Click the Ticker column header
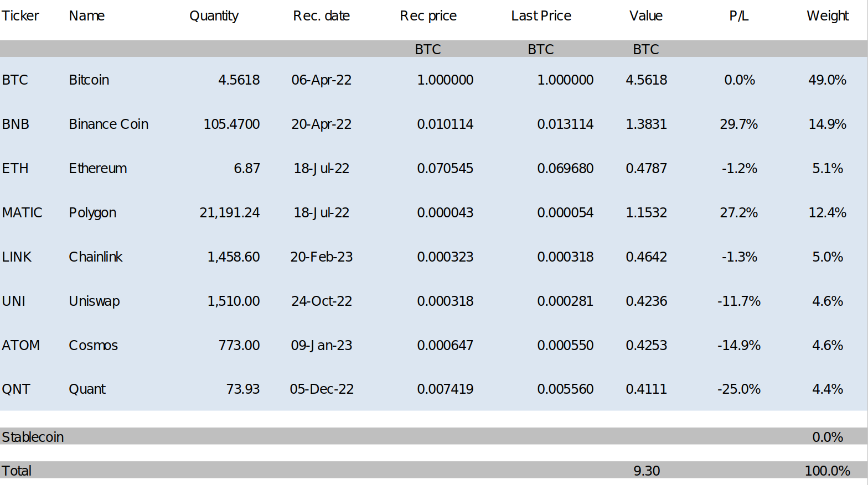The width and height of the screenshot is (868, 485). [20, 16]
